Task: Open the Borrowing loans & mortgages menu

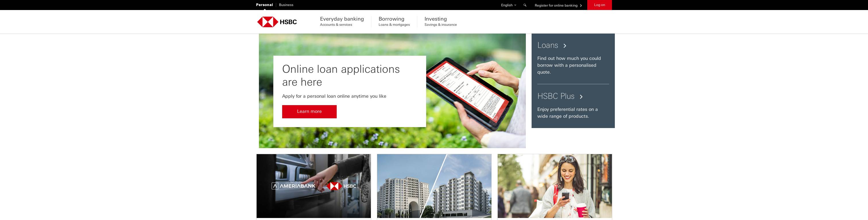Action: pyautogui.click(x=394, y=21)
